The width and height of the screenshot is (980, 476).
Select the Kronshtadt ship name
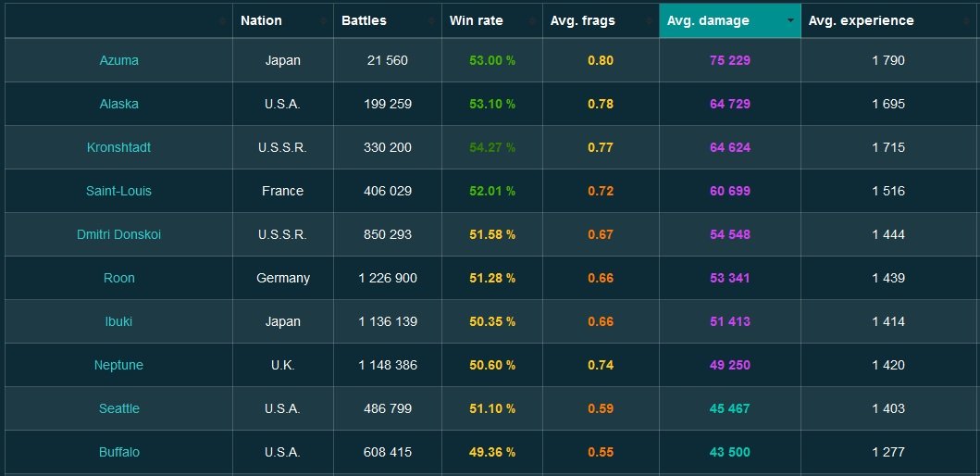click(118, 147)
